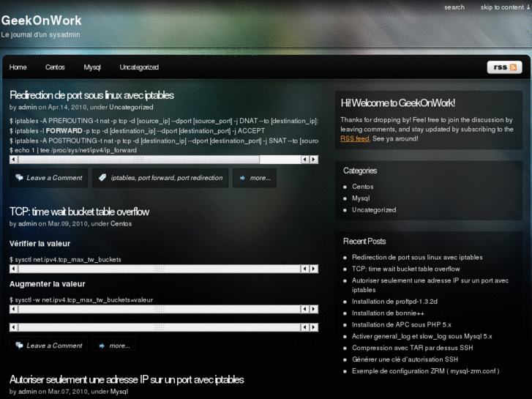Open Mysql category under Mar.07 post
The width and height of the screenshot is (532, 399).
[119, 392]
